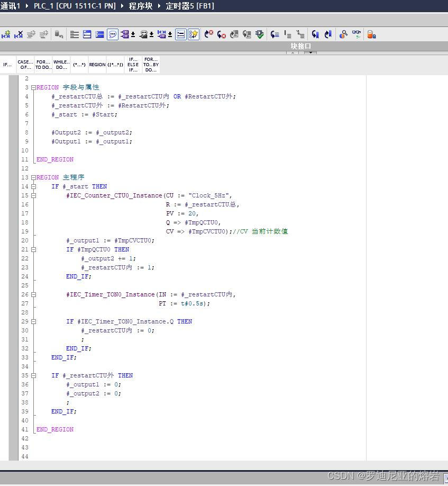Screen dimensions: 448x486
Task: Collapse TON0 timer call on line 26
Action: pyautogui.click(x=33, y=294)
